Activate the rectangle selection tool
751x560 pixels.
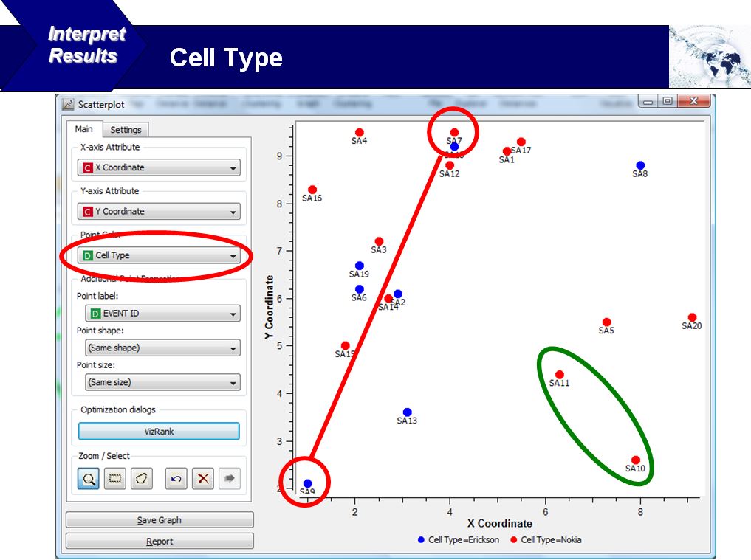click(115, 478)
